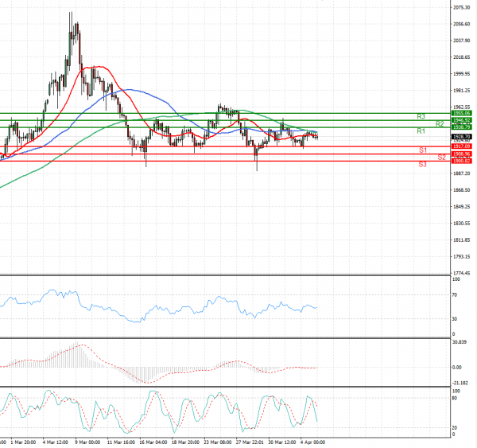
Task: Click the R1 resistance label
Action: tap(421, 131)
